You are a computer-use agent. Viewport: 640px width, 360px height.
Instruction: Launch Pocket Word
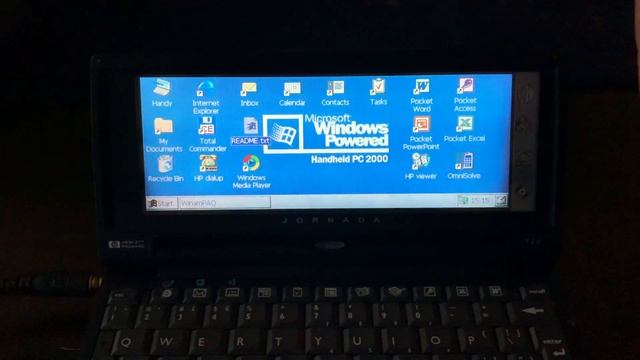pyautogui.click(x=421, y=96)
